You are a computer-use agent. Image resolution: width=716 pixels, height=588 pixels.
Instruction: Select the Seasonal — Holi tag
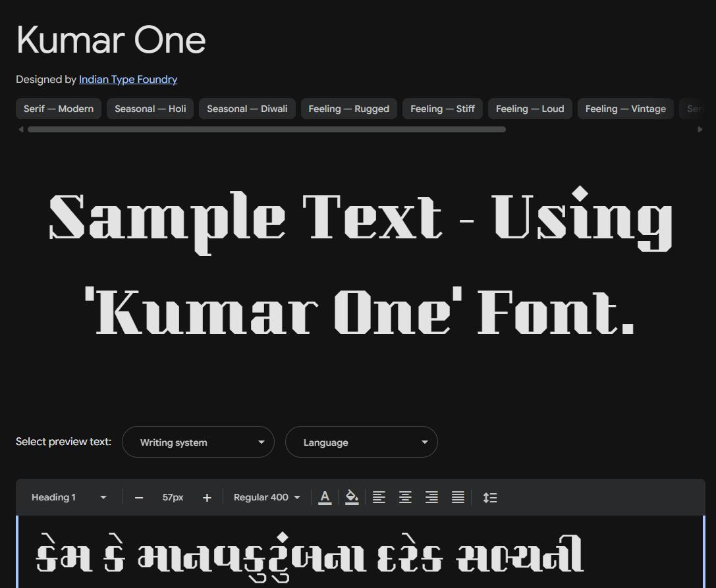click(x=150, y=109)
